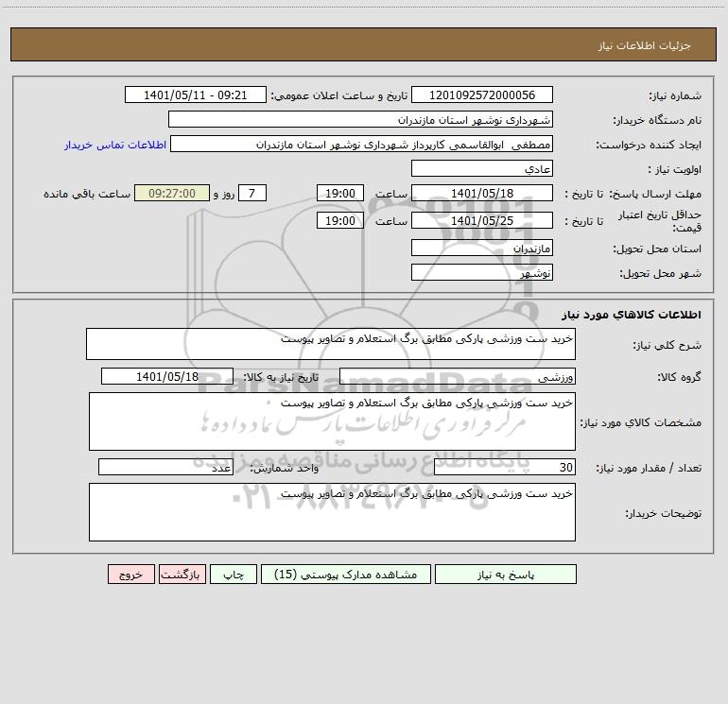728x704 pixels.
Task: Click the announcement date field 1401/05/11 - 09:21
Action: [196, 94]
